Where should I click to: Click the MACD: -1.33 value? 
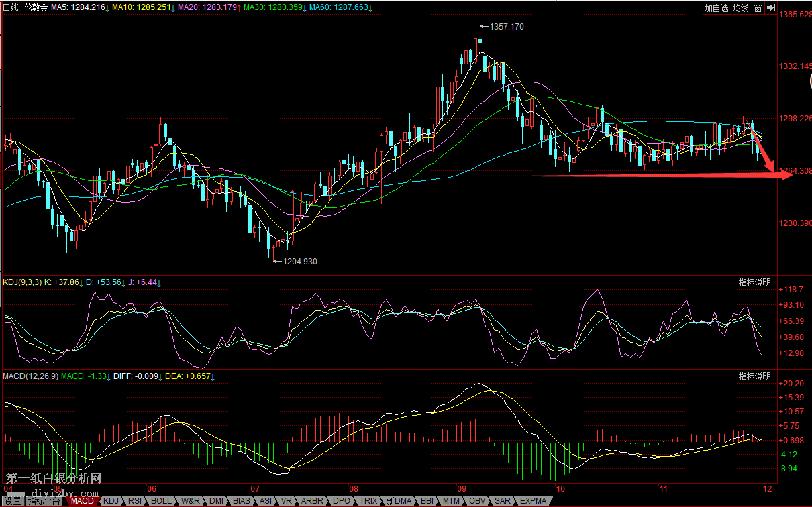tap(85, 376)
